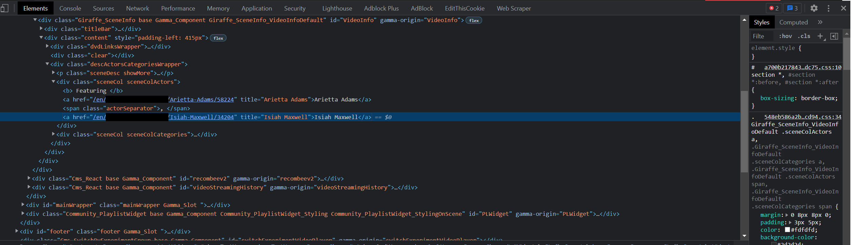This screenshot has height=245, width=868.
Task: Expand the titleBar div node
Action: pyautogui.click(x=41, y=29)
